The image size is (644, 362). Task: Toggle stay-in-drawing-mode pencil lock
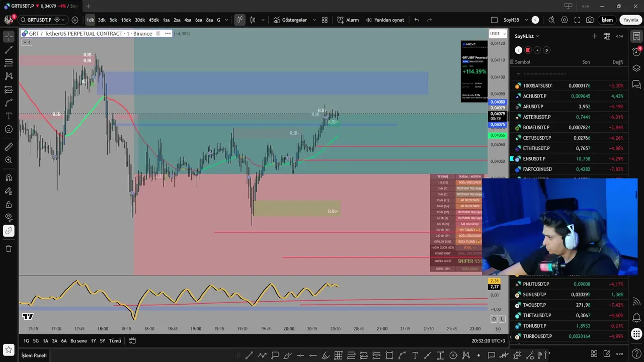pyautogui.click(x=9, y=191)
